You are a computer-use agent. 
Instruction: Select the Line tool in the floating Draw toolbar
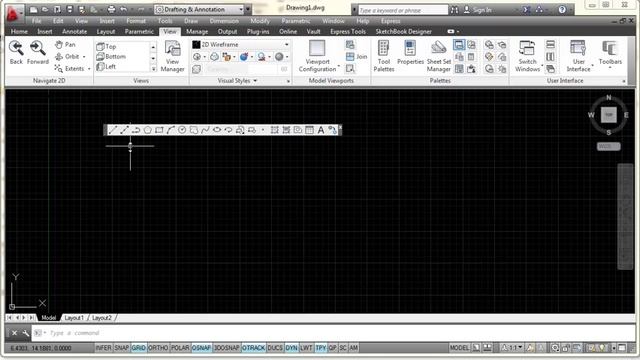[x=113, y=130]
